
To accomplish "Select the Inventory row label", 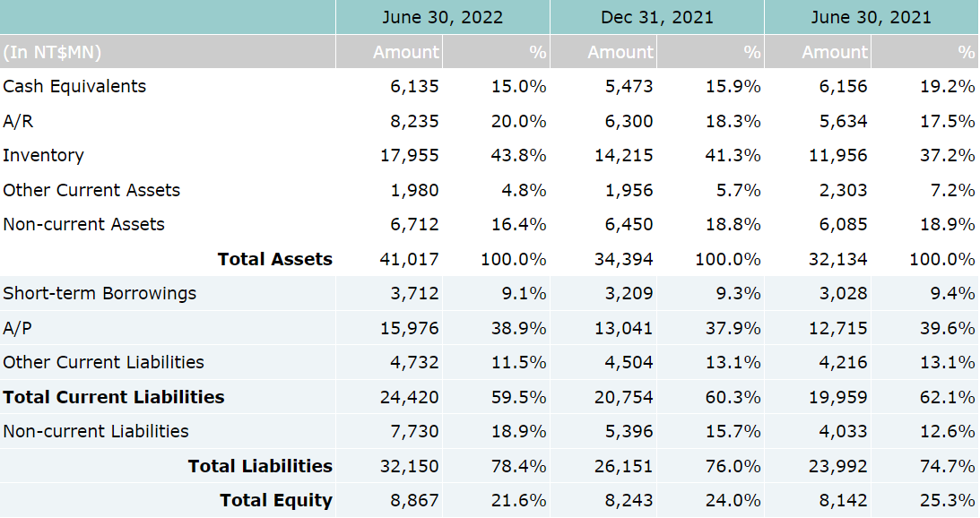I will [43, 155].
